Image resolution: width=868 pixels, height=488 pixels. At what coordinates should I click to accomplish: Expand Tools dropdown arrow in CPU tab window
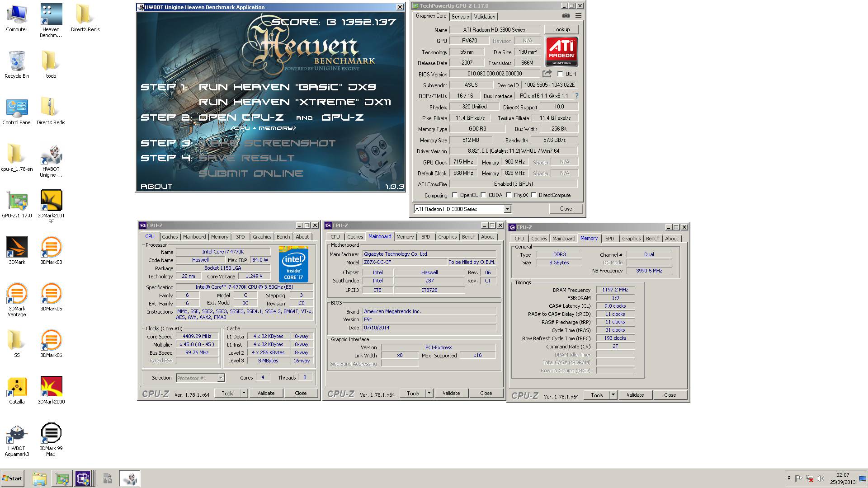[244, 393]
